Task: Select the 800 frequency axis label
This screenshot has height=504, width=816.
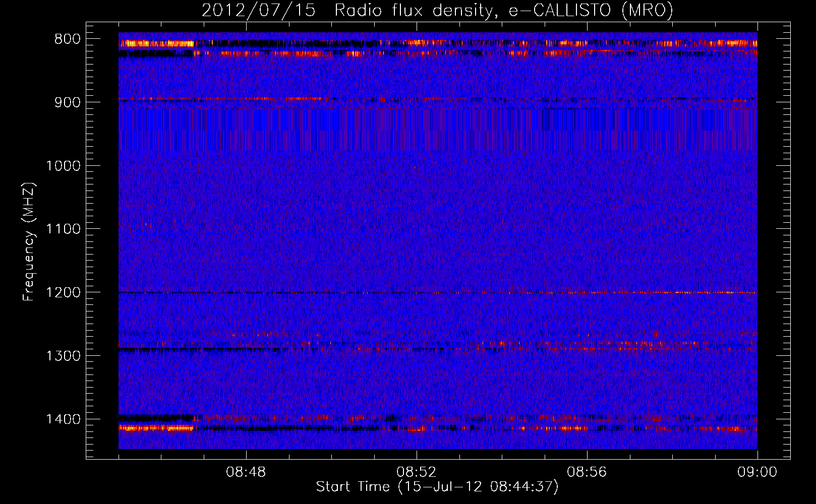Action: coord(68,39)
